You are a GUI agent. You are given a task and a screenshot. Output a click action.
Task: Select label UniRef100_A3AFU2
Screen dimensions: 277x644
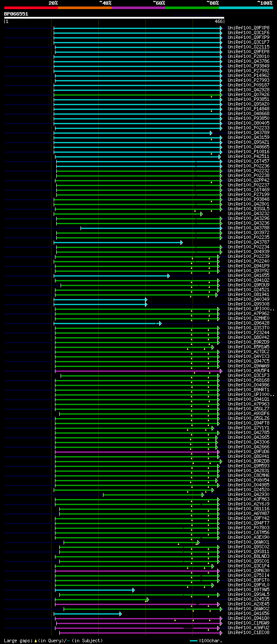[248, 628]
